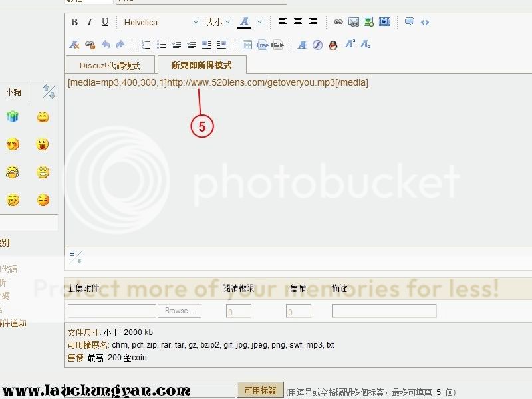532x399 pixels.
Task: Insert an image
Action: coord(368,22)
